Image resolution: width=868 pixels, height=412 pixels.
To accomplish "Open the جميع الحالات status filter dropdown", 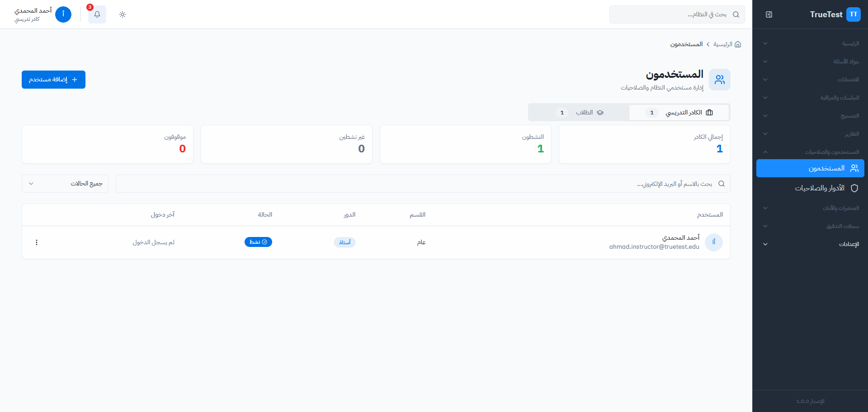I will (65, 184).
